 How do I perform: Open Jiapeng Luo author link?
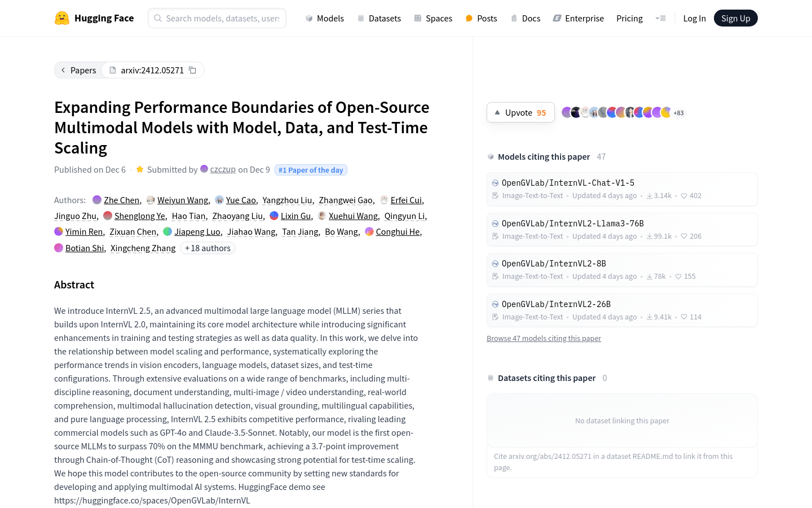197,231
